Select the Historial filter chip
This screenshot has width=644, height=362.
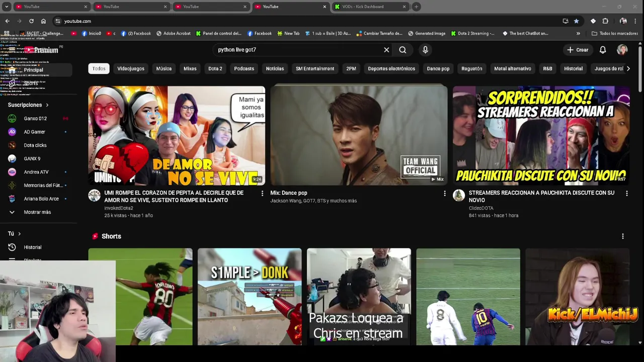click(x=574, y=68)
